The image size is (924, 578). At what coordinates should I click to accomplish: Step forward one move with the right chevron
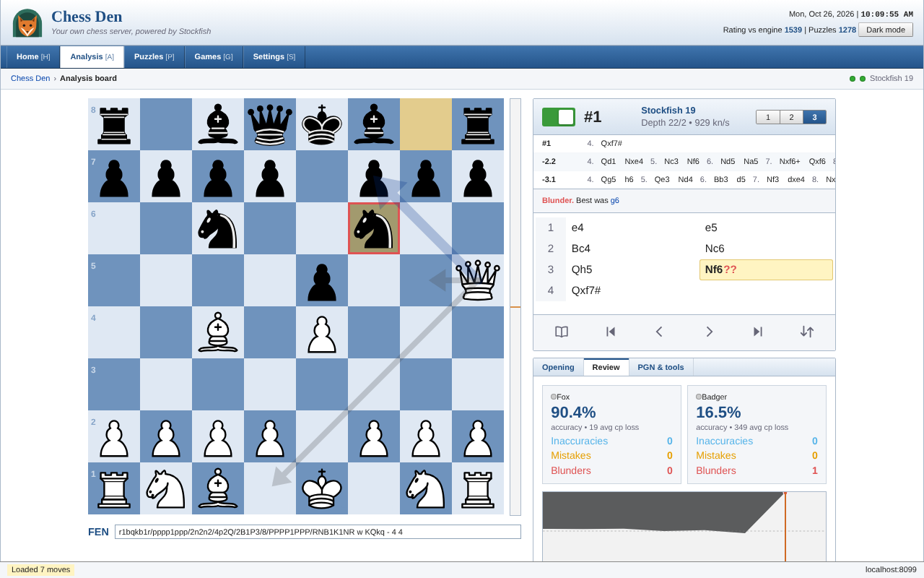pos(709,332)
